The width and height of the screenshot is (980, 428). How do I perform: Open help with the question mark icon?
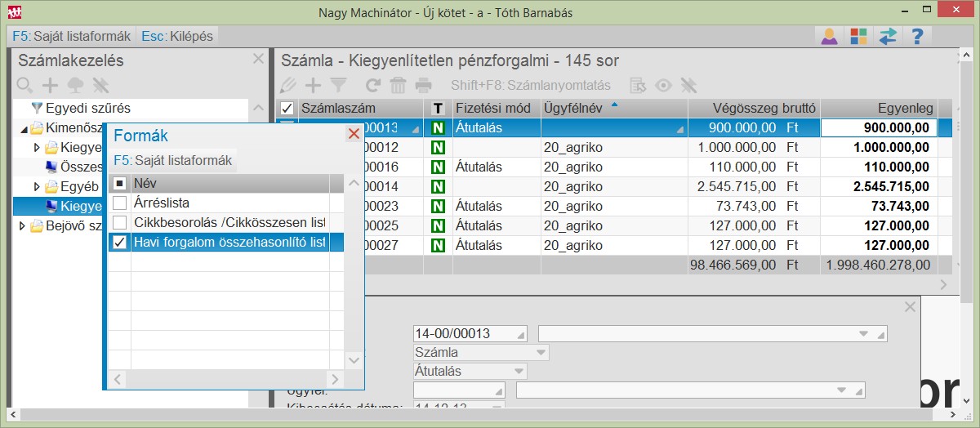tap(916, 37)
